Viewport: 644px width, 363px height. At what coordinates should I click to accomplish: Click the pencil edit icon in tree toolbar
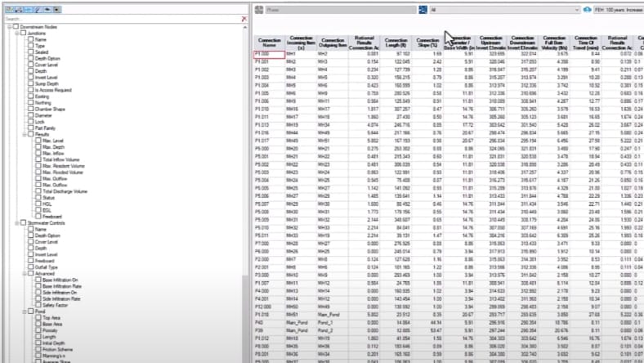click(38, 9)
